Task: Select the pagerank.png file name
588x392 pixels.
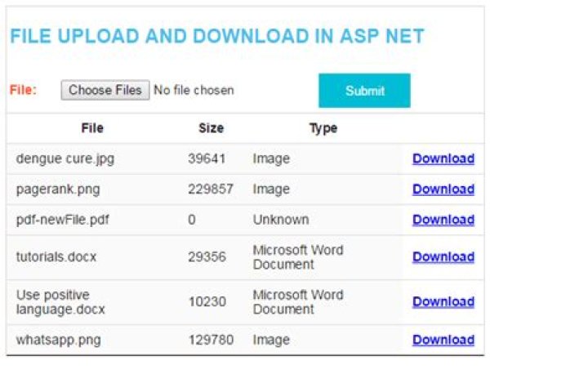Action: pyautogui.click(x=58, y=189)
